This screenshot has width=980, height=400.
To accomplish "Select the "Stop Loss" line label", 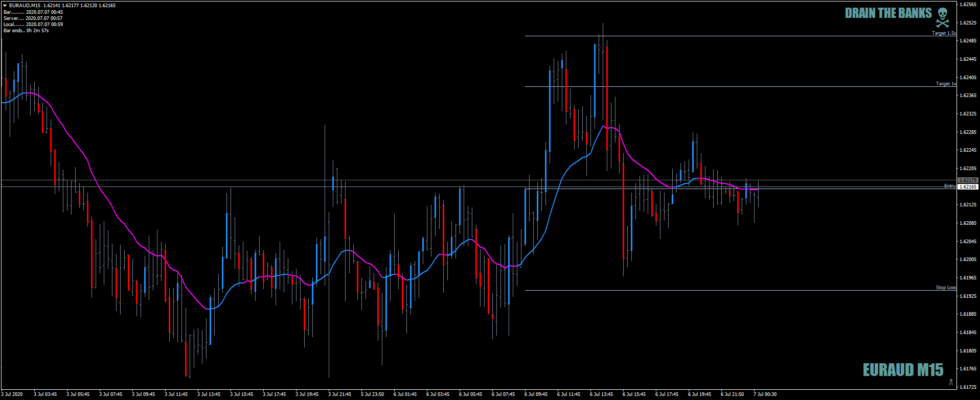I will click(946, 288).
